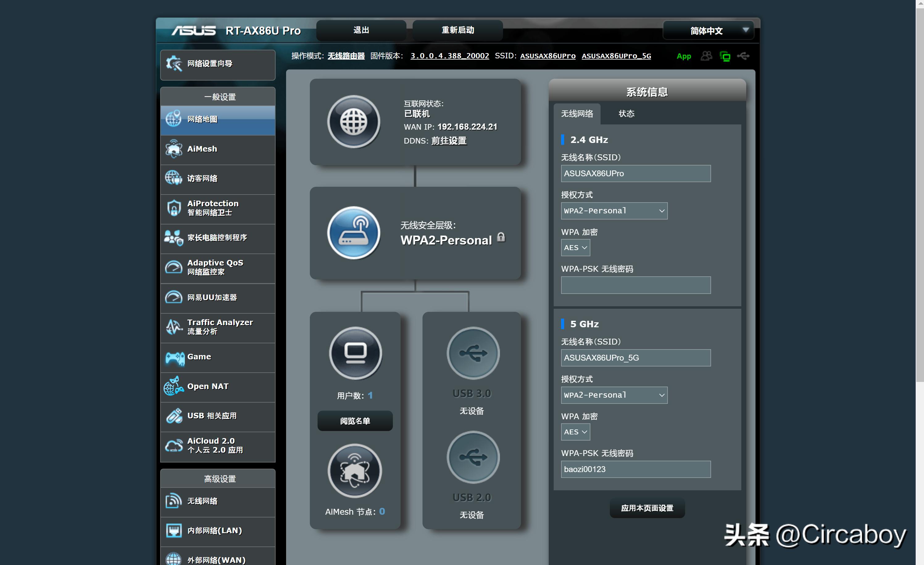Click the green network clients status icon
The width and height of the screenshot is (924, 565).
725,56
